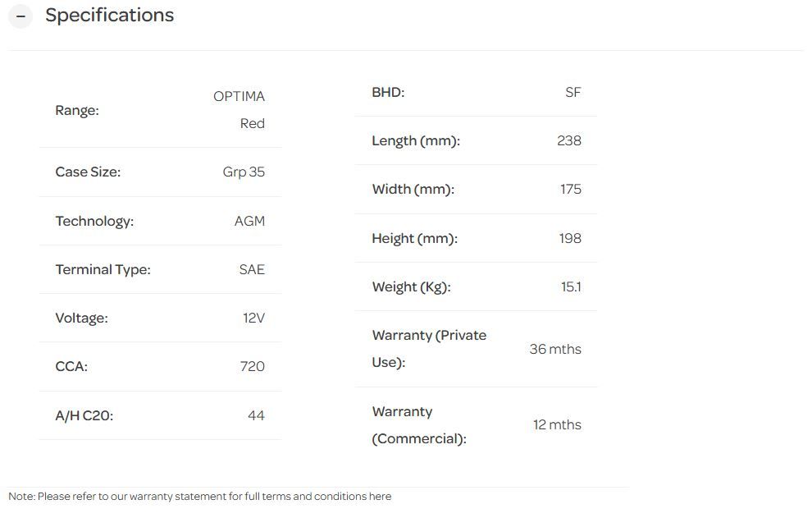Click the 12V voltage value
Image resolution: width=812 pixels, height=527 pixels.
(x=253, y=318)
